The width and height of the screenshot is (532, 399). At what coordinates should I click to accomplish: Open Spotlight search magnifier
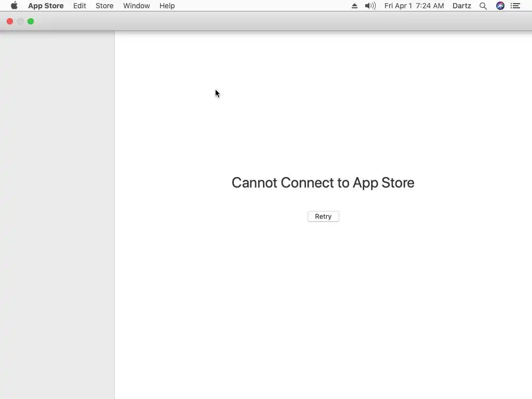483,6
